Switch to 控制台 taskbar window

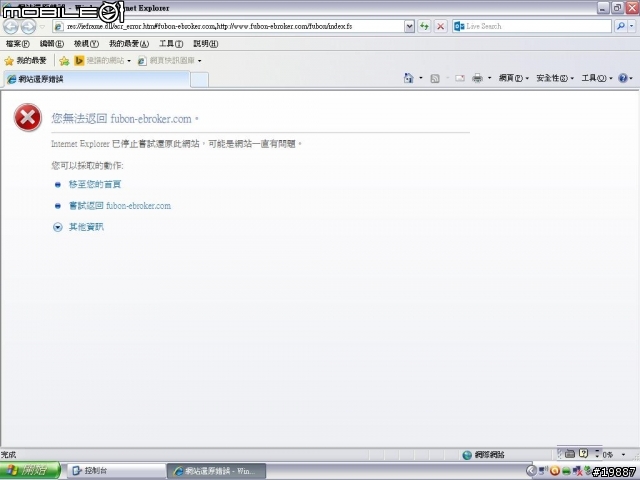point(115,471)
